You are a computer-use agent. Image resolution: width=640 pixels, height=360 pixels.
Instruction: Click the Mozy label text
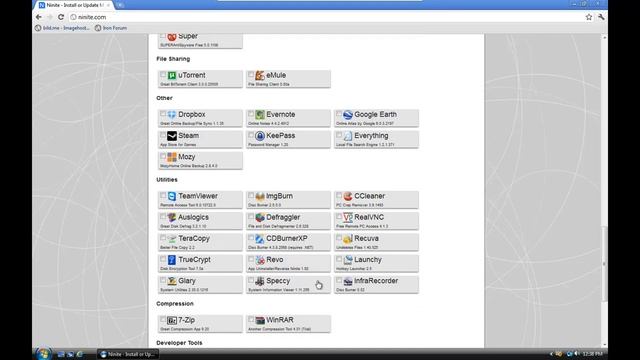coord(187,157)
